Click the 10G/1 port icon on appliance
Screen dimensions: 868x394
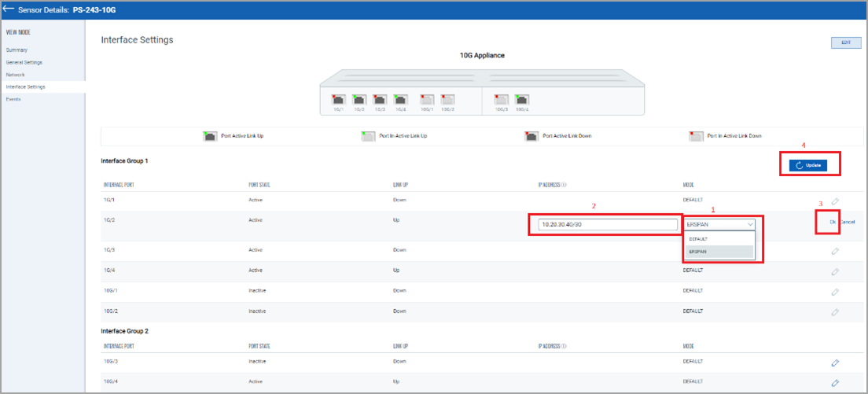428,100
